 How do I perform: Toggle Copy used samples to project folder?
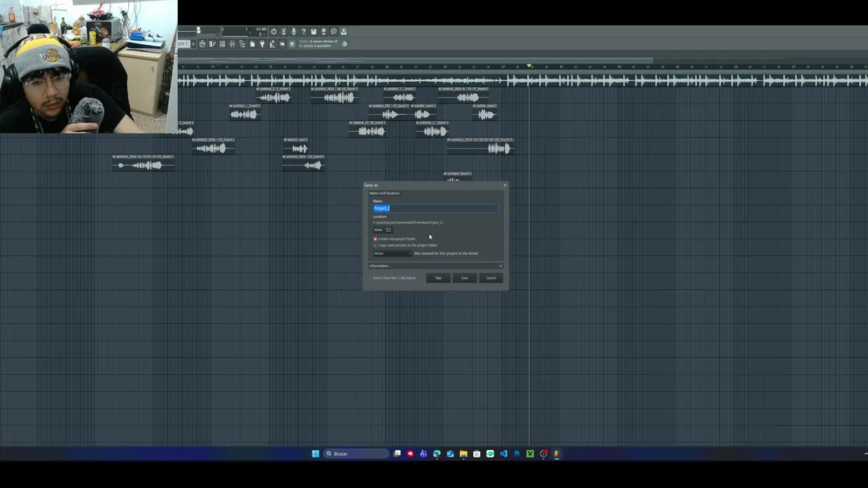pos(406,245)
